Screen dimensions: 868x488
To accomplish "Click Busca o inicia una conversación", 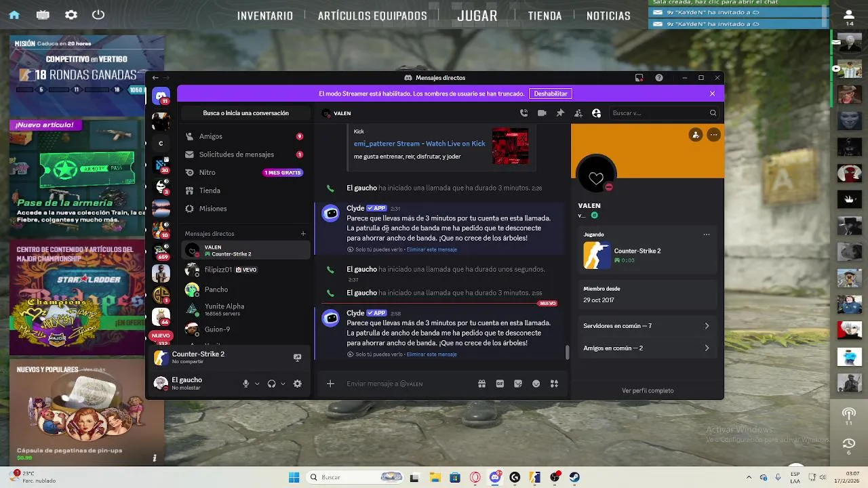I will [x=245, y=113].
